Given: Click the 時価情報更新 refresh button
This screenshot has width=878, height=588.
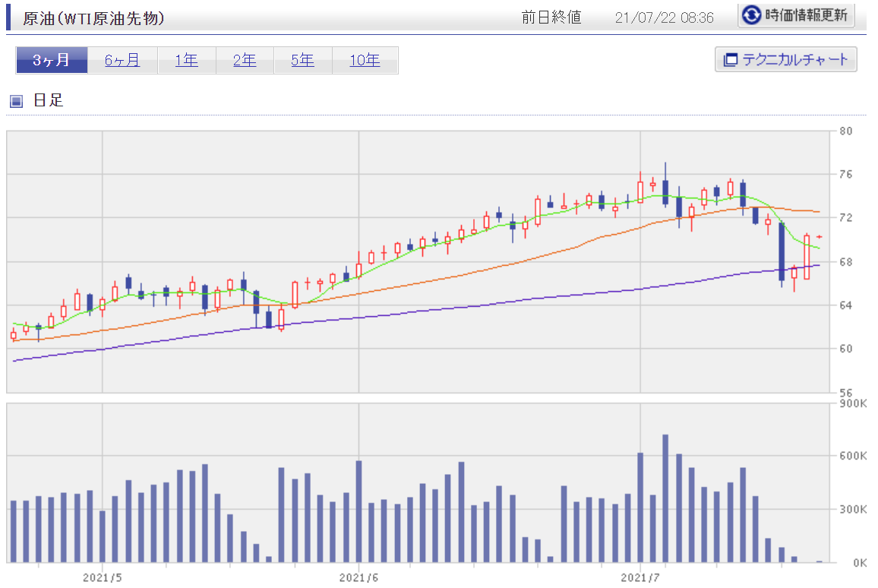Looking at the screenshot, I should (796, 15).
